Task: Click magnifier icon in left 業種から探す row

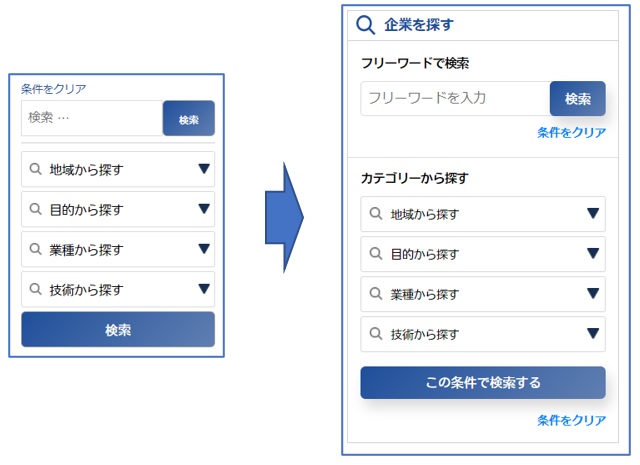Action: 36,249
